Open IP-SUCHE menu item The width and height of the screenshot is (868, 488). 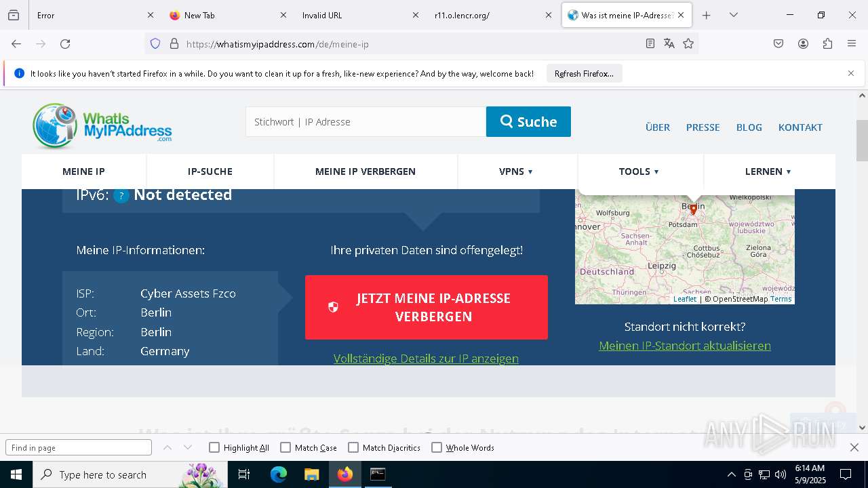[x=210, y=171]
